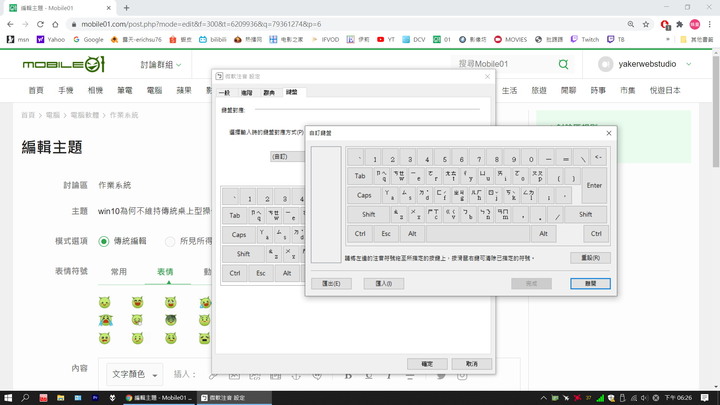Click the Tab key in the custom keyboard dialog
This screenshot has width=720, height=405.
coord(360,176)
